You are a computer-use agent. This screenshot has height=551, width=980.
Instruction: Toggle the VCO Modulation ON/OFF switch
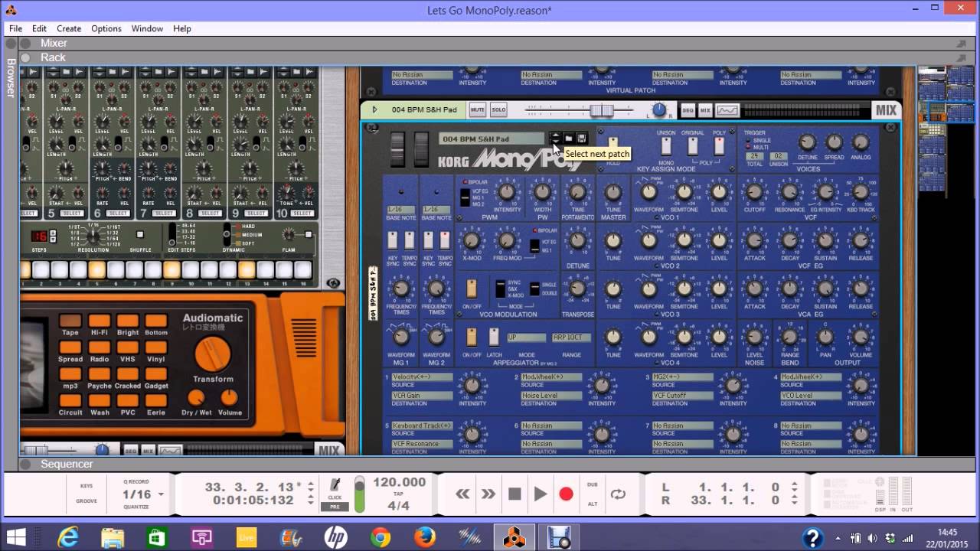point(472,289)
